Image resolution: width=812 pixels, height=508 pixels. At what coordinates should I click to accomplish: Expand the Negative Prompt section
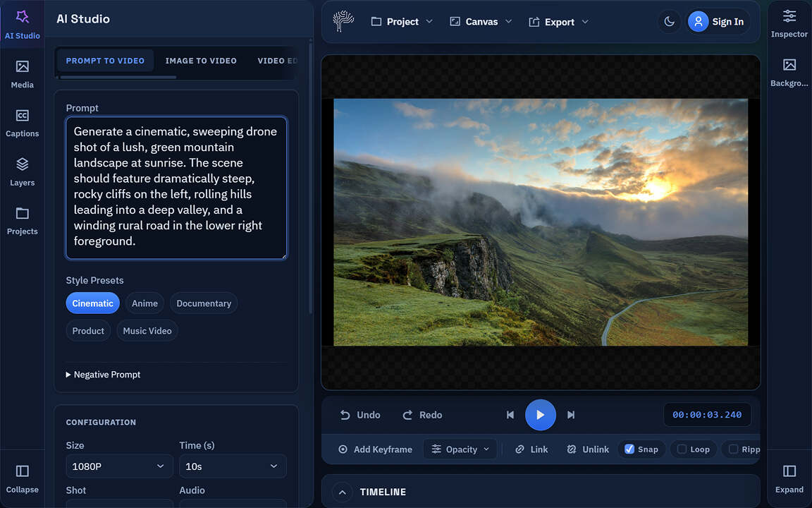point(103,374)
